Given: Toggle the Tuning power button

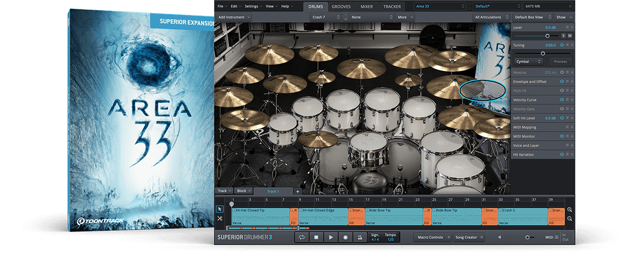Looking at the screenshot, I should pyautogui.click(x=562, y=45).
